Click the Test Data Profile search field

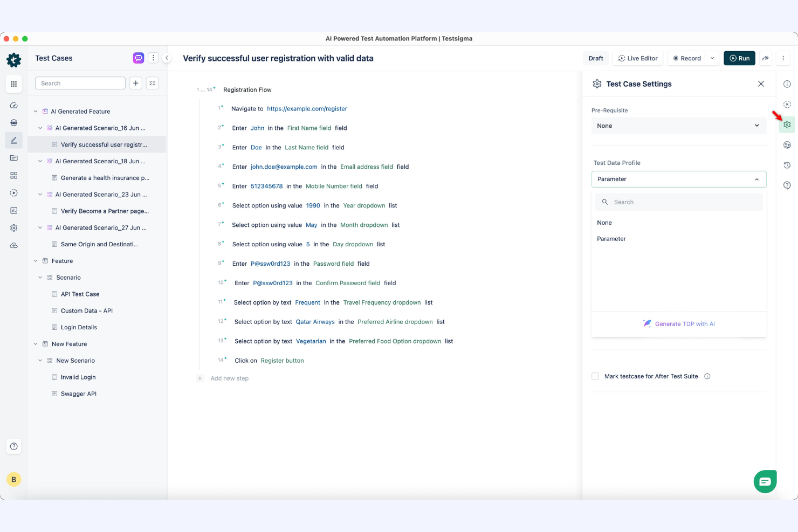pyautogui.click(x=679, y=202)
